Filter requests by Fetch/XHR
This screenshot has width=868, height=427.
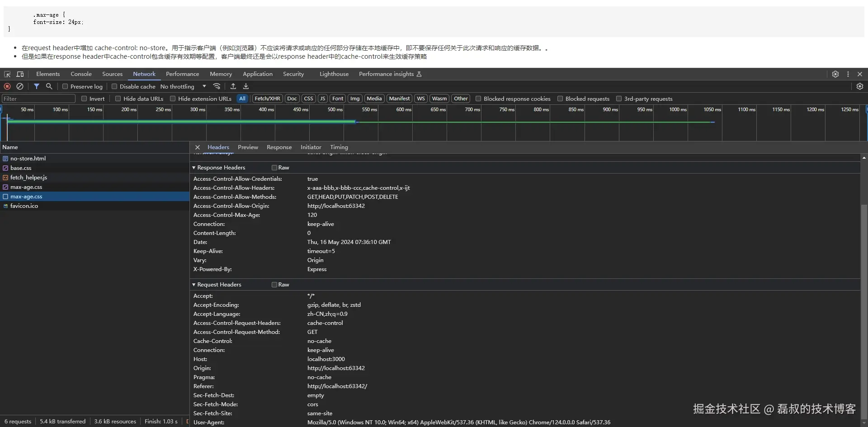[x=267, y=99]
